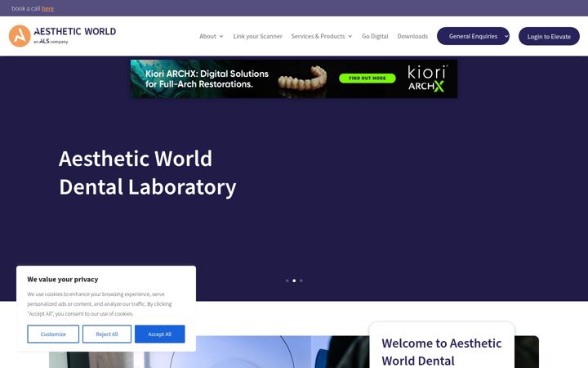588x368 pixels.
Task: Click Accept All cookies button
Action: point(160,334)
